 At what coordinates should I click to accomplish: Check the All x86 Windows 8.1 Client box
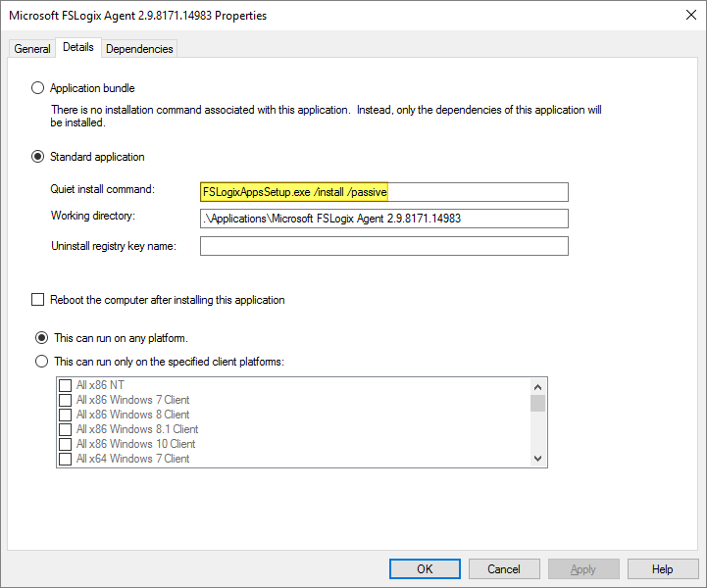click(66, 430)
